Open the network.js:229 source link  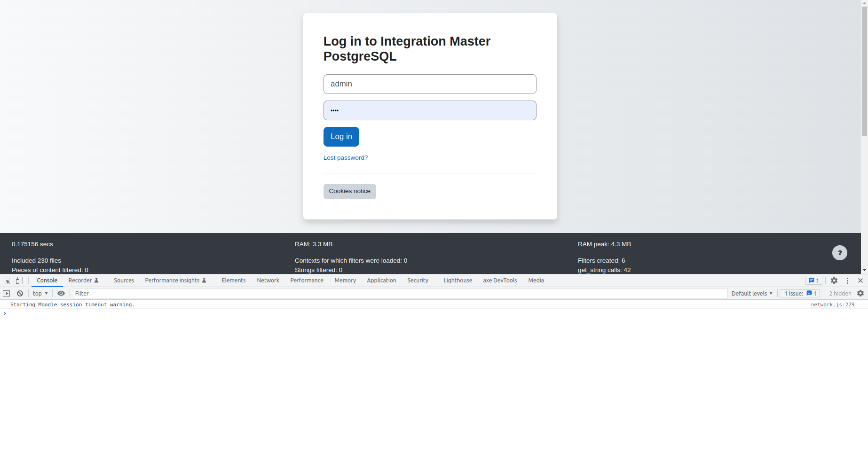tap(833, 305)
